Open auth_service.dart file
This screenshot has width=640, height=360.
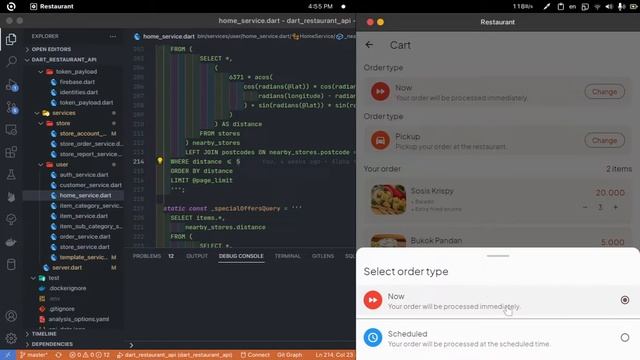click(x=84, y=175)
